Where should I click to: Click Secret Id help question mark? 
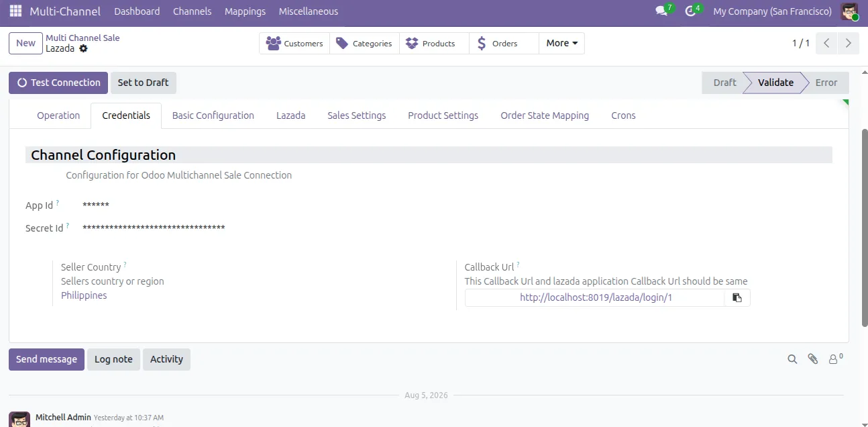click(x=68, y=225)
